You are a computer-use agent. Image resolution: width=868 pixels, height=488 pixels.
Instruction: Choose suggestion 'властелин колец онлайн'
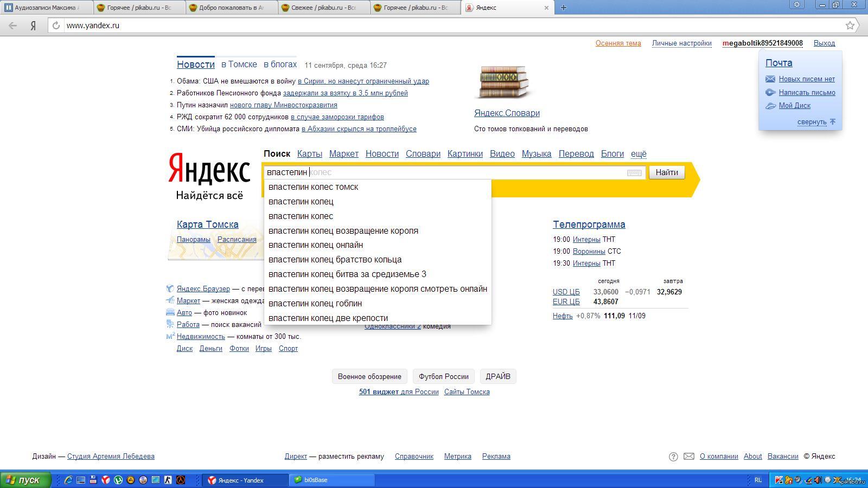pyautogui.click(x=316, y=245)
